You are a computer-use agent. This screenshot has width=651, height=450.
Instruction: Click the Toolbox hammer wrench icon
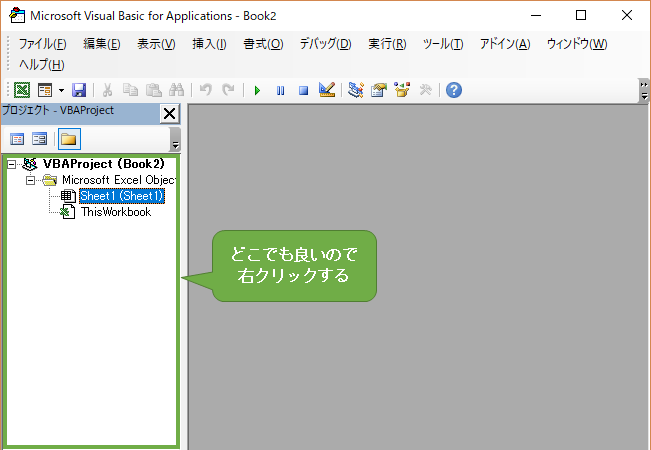pyautogui.click(x=426, y=90)
